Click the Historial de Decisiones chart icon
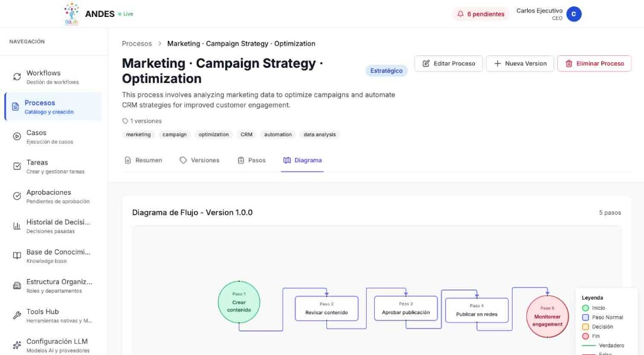This screenshot has width=644, height=355. coord(17,226)
